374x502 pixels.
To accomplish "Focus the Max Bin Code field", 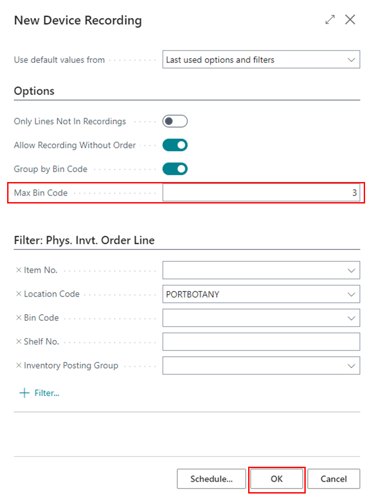I will (x=261, y=193).
